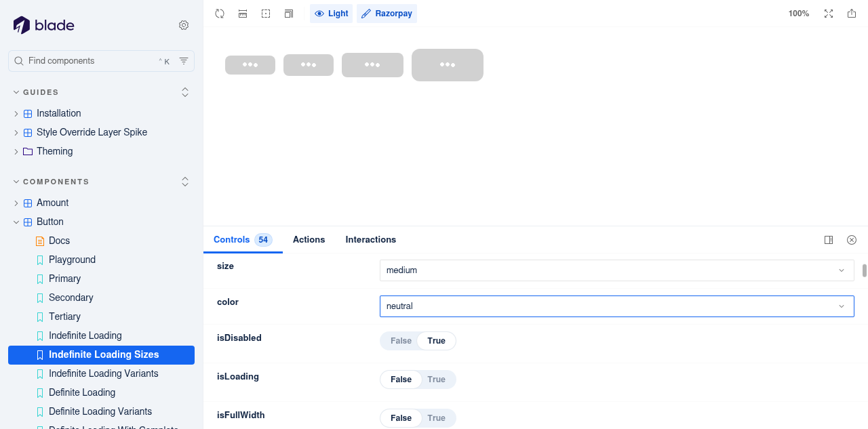Image resolution: width=868 pixels, height=429 pixels.
Task: Open the color dropdown set to neutral
Action: tap(616, 306)
